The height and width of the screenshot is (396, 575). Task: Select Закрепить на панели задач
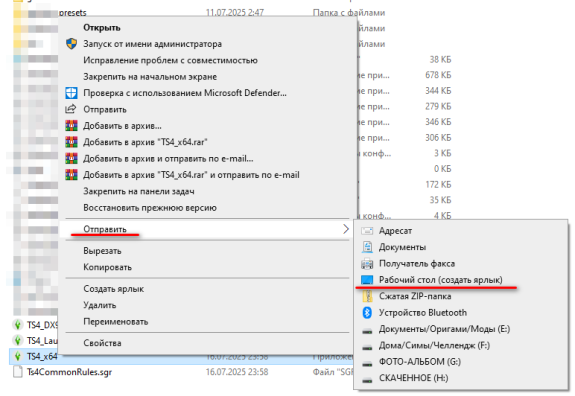coord(139,191)
